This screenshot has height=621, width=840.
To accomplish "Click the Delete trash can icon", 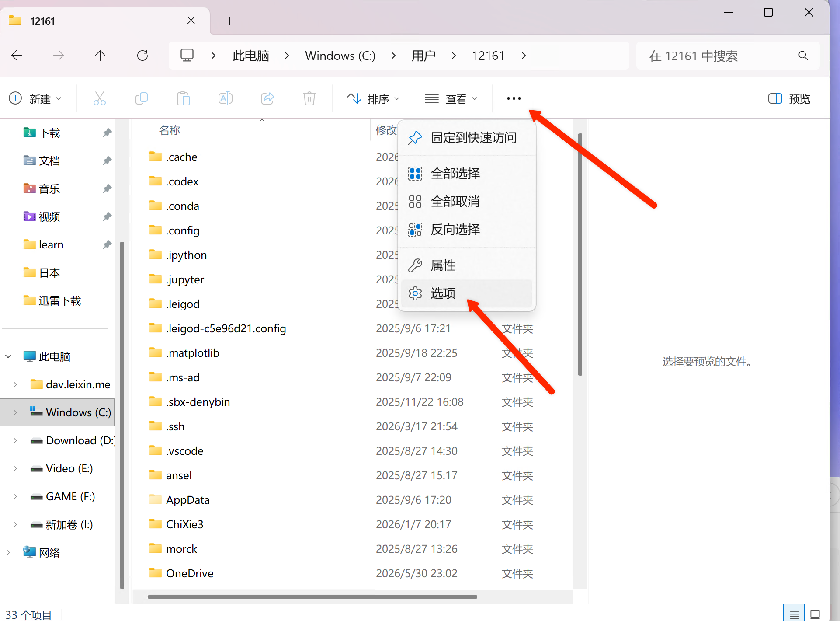I will tap(309, 99).
